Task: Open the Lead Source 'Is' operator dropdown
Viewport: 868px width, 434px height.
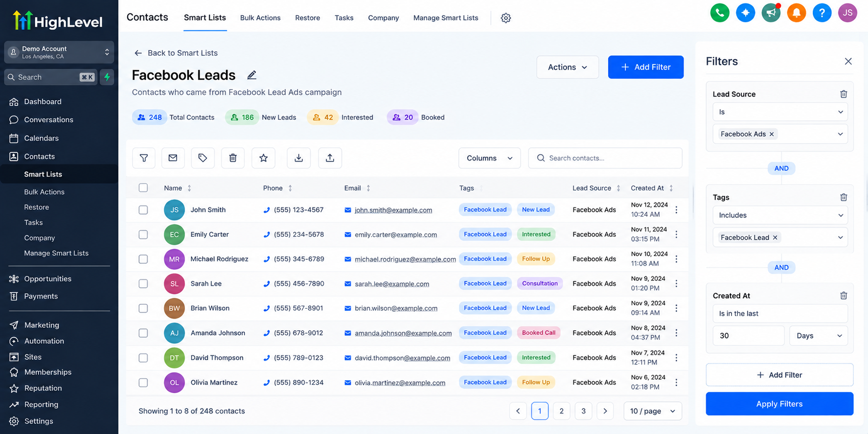Action: [x=780, y=112]
